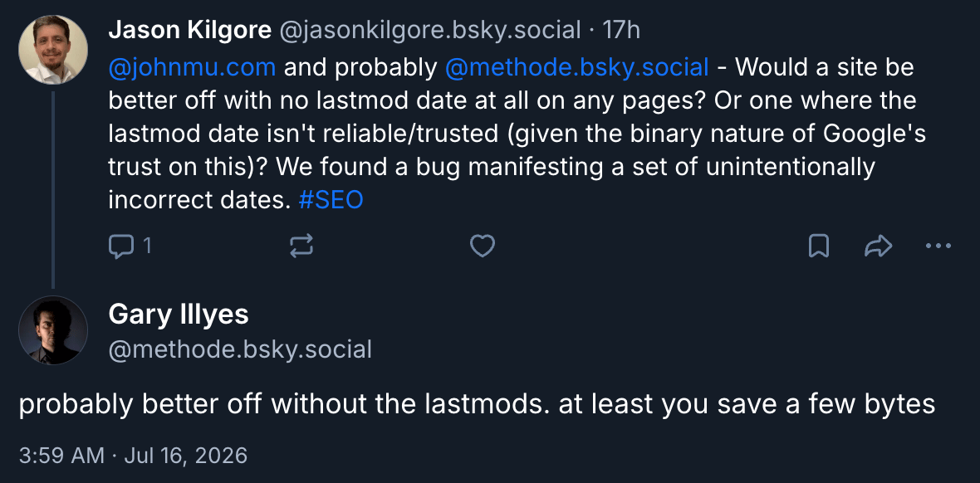980x483 pixels.
Task: Open Gary Illyes' profile avatar
Action: [x=53, y=330]
